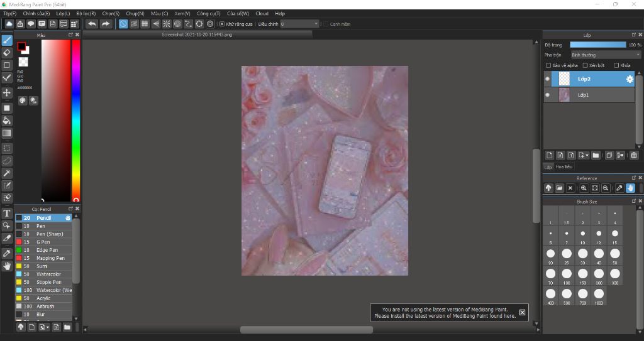
Task: Open the Help menu
Action: (x=280, y=14)
